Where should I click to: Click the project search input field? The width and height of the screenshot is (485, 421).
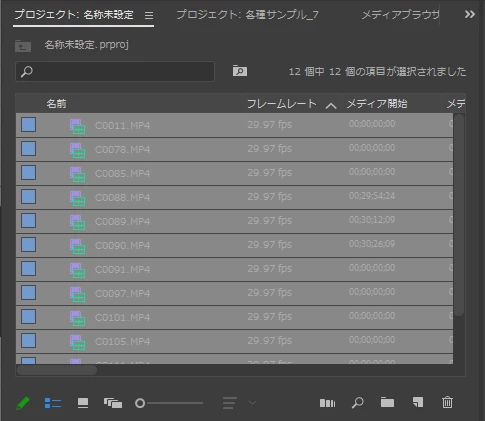click(115, 71)
